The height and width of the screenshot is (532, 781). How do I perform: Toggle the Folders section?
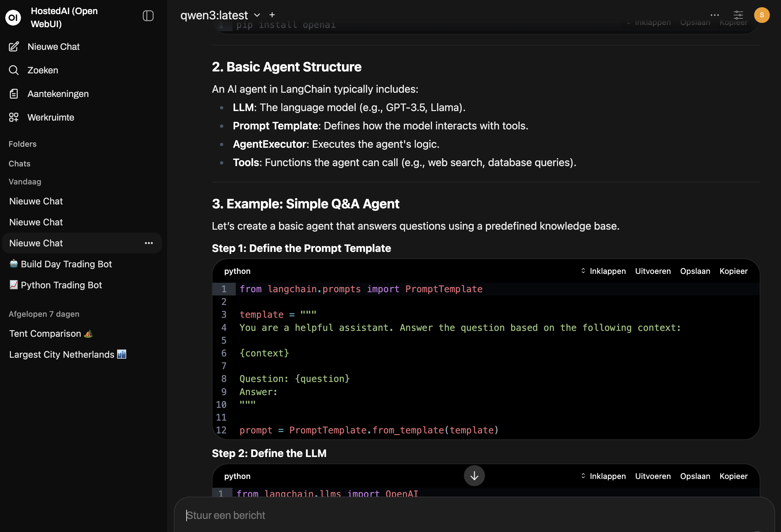pos(23,144)
